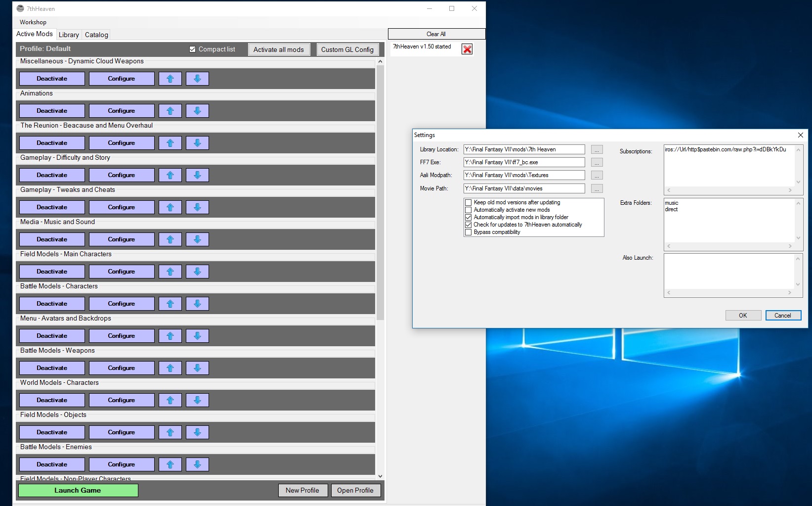Move Dynamic Cloud Weapons mod up
Screen dimensions: 812x506
[x=170, y=79]
